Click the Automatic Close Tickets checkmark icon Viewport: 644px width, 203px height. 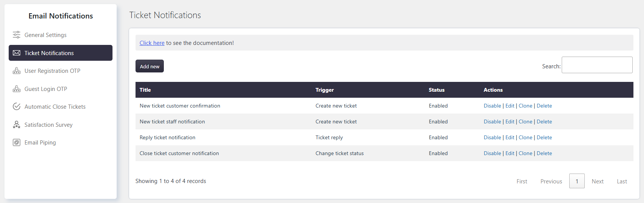pos(17,106)
